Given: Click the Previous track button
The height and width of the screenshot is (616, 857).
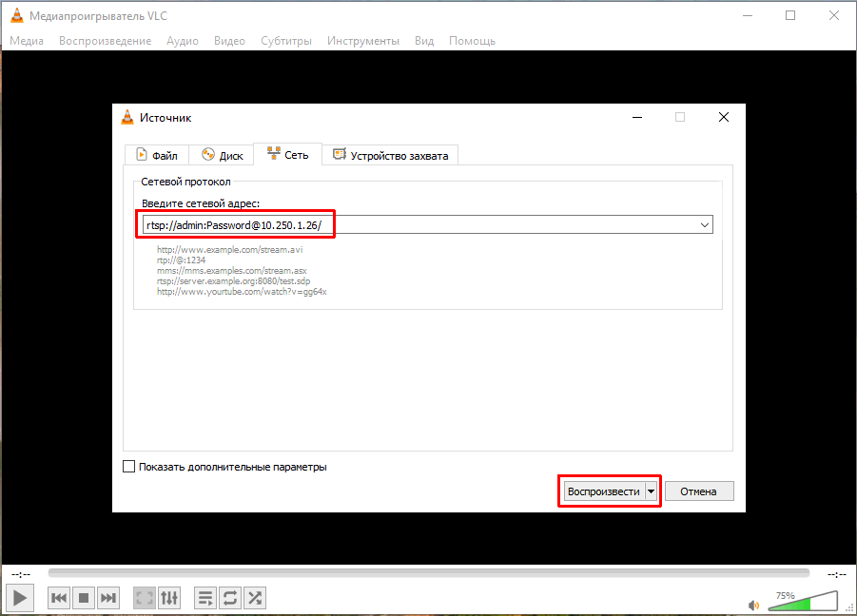Looking at the screenshot, I should pos(58,598).
